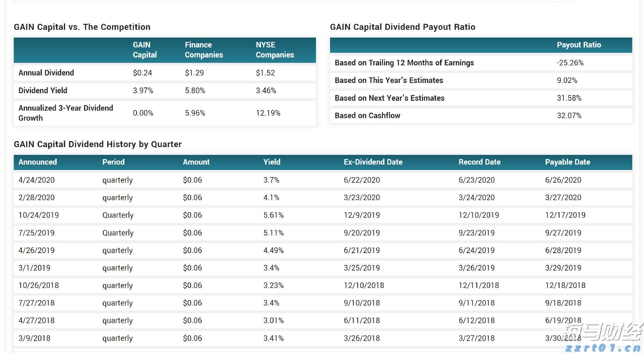The width and height of the screenshot is (644, 353).
Task: Click the Based on Cashflow row
Action: click(368, 116)
